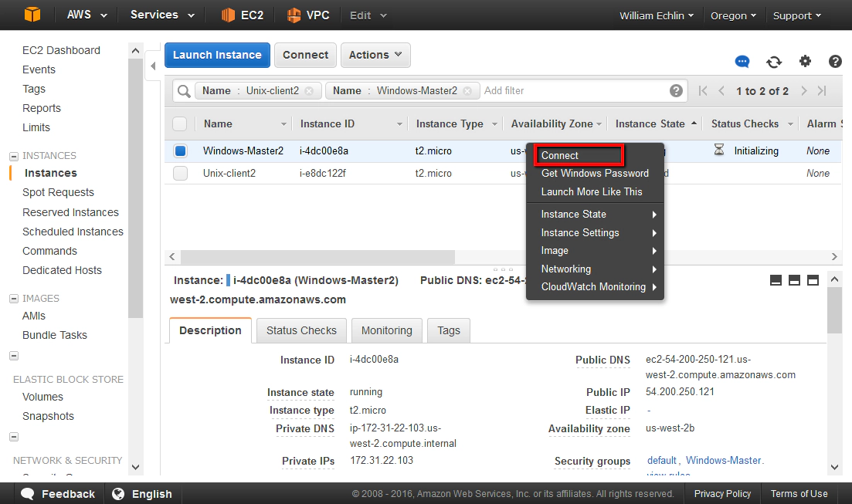This screenshot has height=504, width=852.
Task: Click the AWS home cube icon
Action: coord(31,14)
